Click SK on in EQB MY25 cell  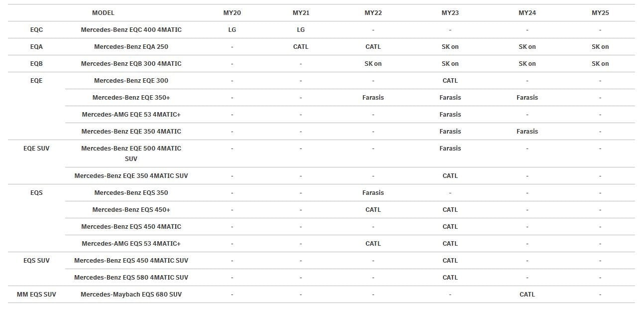coord(600,64)
